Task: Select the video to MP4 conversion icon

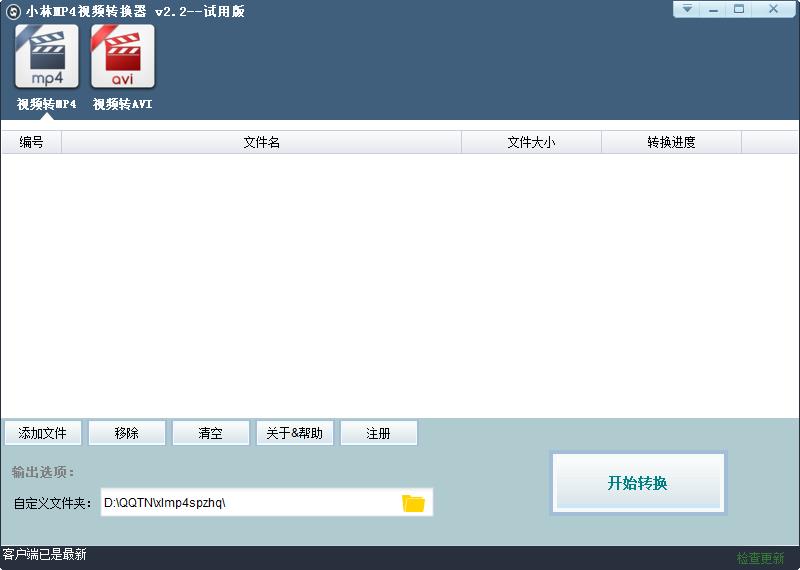Action: pos(46,57)
